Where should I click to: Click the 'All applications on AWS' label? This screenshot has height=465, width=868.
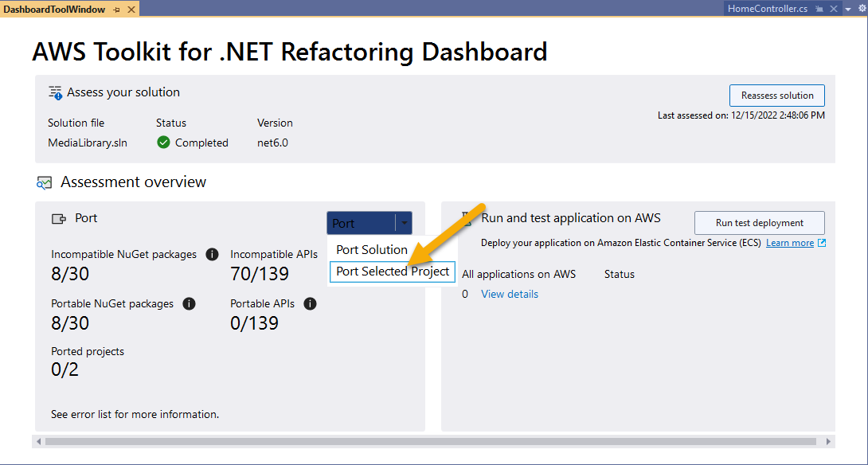(x=518, y=274)
